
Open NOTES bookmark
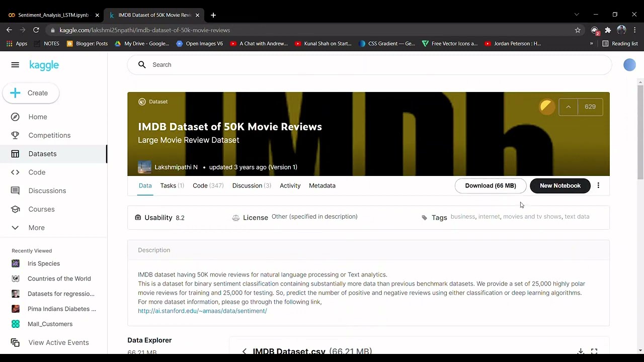[x=48, y=44]
